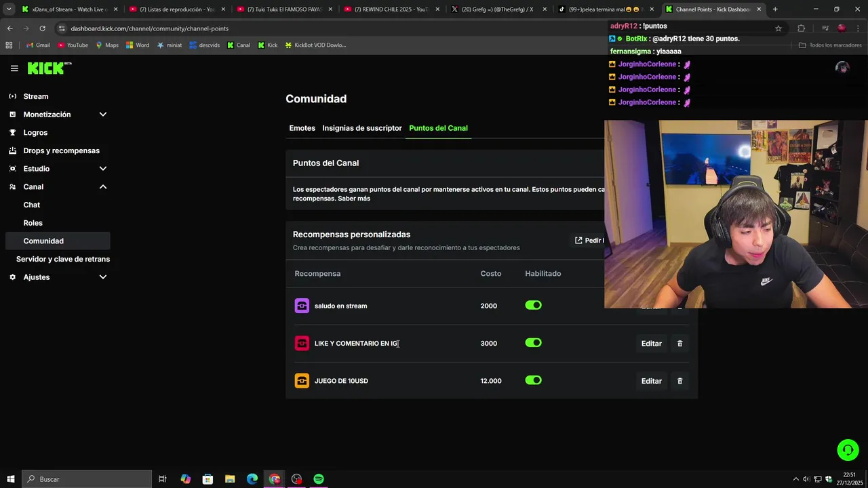Reload the page
This screenshot has width=868, height=488.
tap(42, 28)
